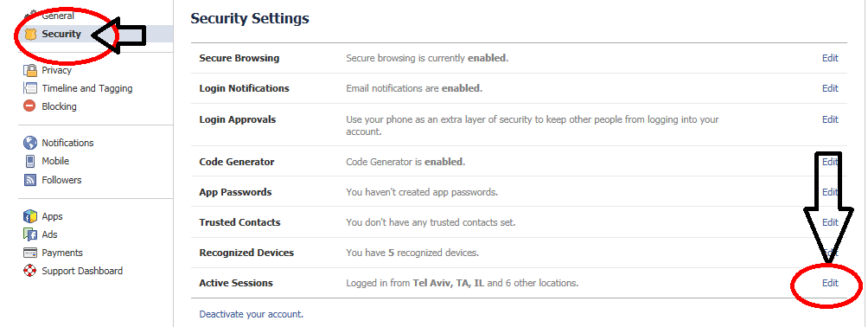Click the Notifications globe icon
This screenshot has width=868, height=327.
(x=30, y=143)
